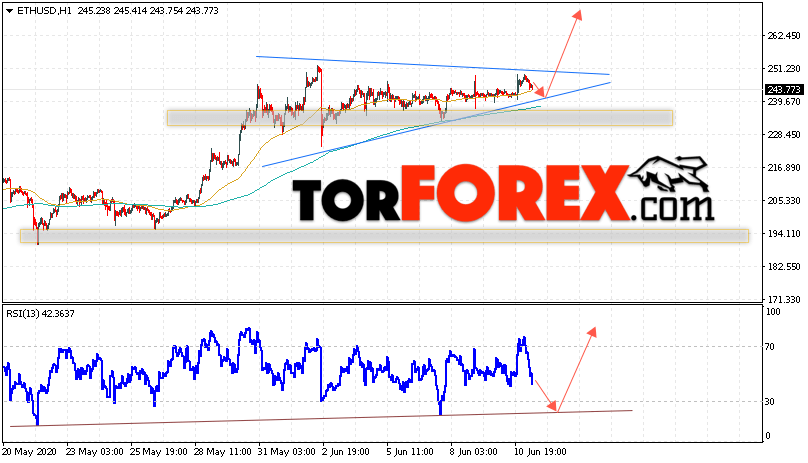The width and height of the screenshot is (808, 463).
Task: Click the 216.890 price axis label
Action: pyautogui.click(x=784, y=168)
